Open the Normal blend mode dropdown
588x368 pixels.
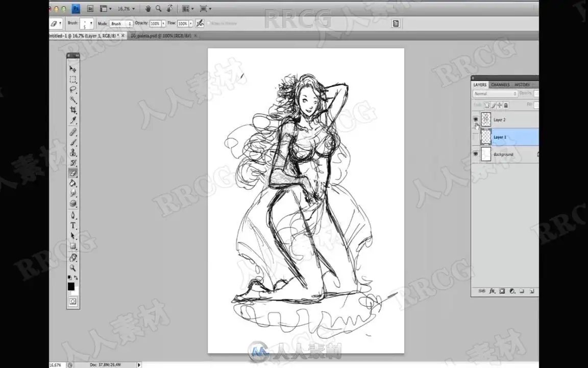[x=495, y=94]
